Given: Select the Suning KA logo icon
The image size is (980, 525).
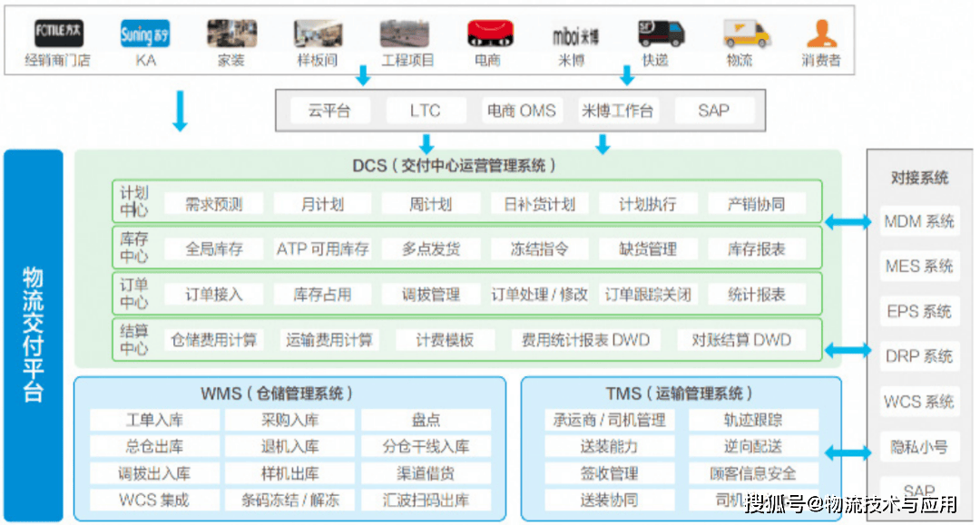Looking at the screenshot, I should tap(145, 34).
